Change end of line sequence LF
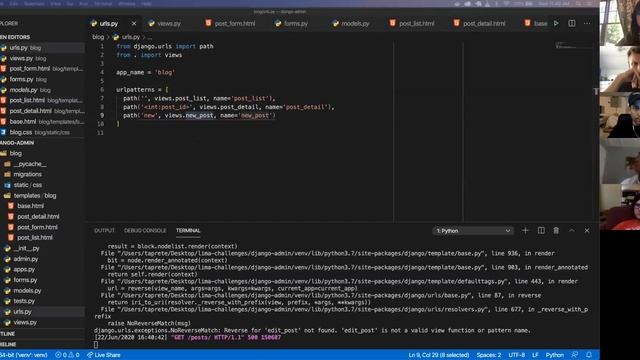The image size is (640, 360). click(x=535, y=355)
